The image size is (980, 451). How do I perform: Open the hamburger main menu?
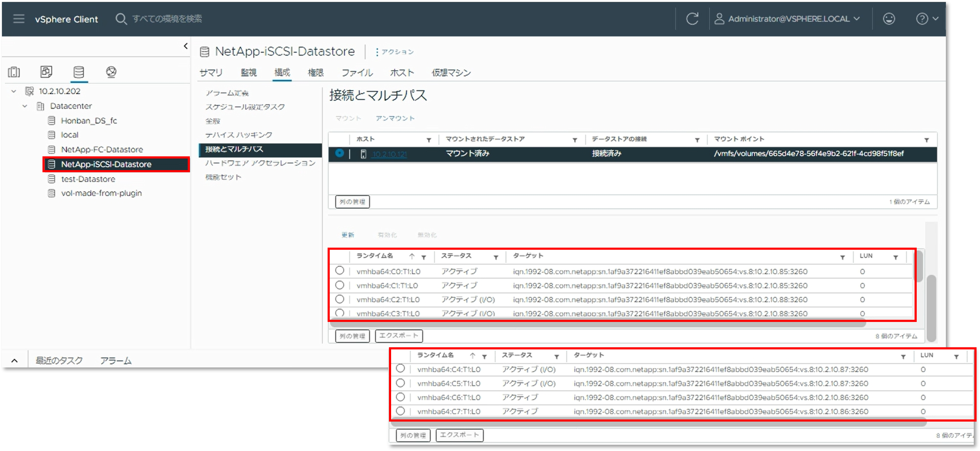click(x=19, y=19)
